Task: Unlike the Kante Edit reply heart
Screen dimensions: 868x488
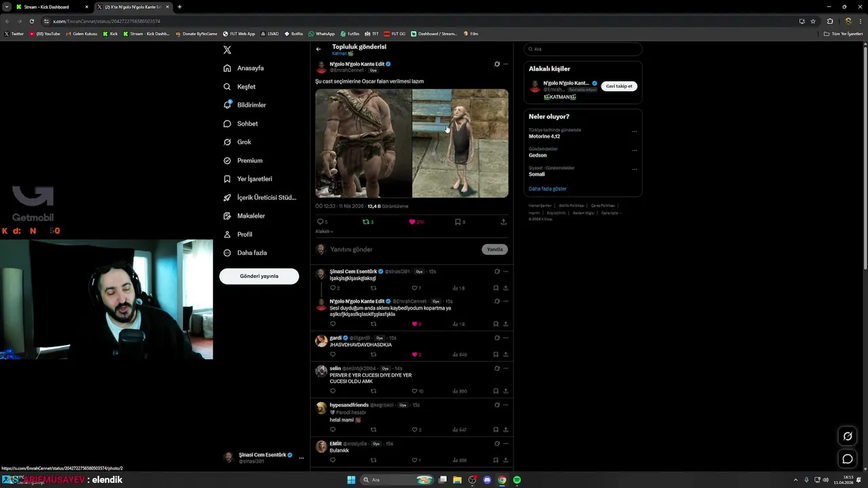Action: coord(416,324)
